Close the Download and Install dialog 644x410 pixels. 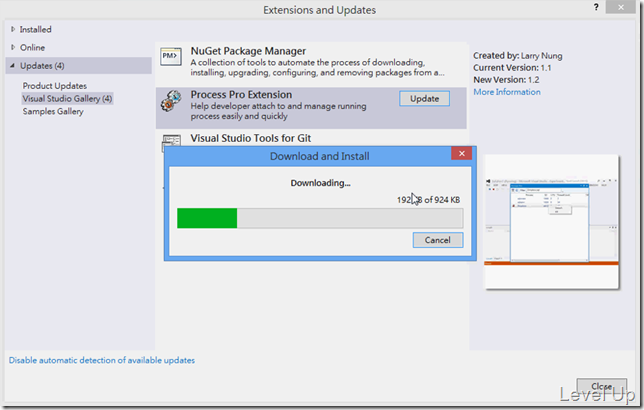pyautogui.click(x=461, y=153)
